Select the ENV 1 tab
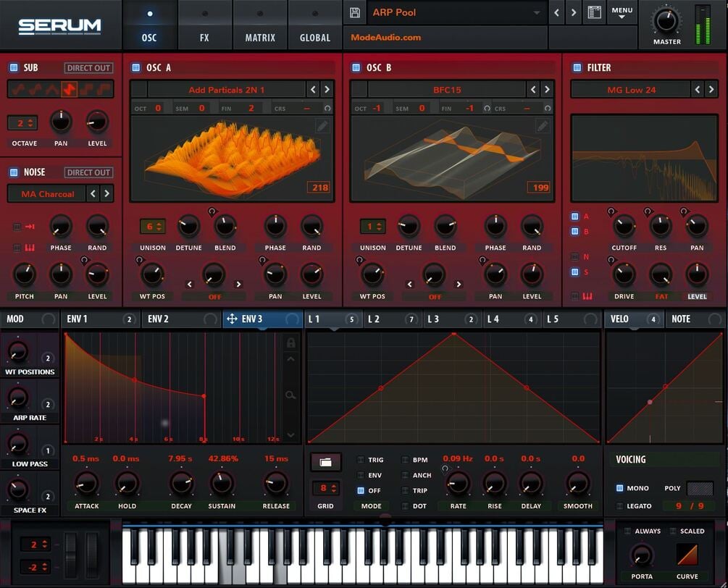728x588 pixels. [100, 319]
